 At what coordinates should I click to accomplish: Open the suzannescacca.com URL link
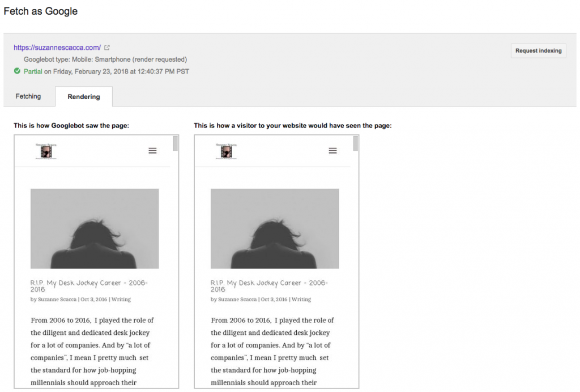click(57, 48)
